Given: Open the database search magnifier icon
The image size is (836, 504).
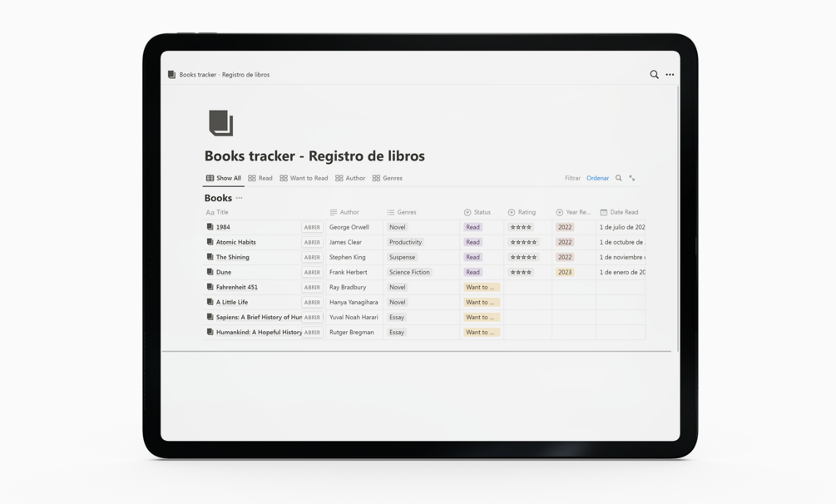Looking at the screenshot, I should [618, 178].
